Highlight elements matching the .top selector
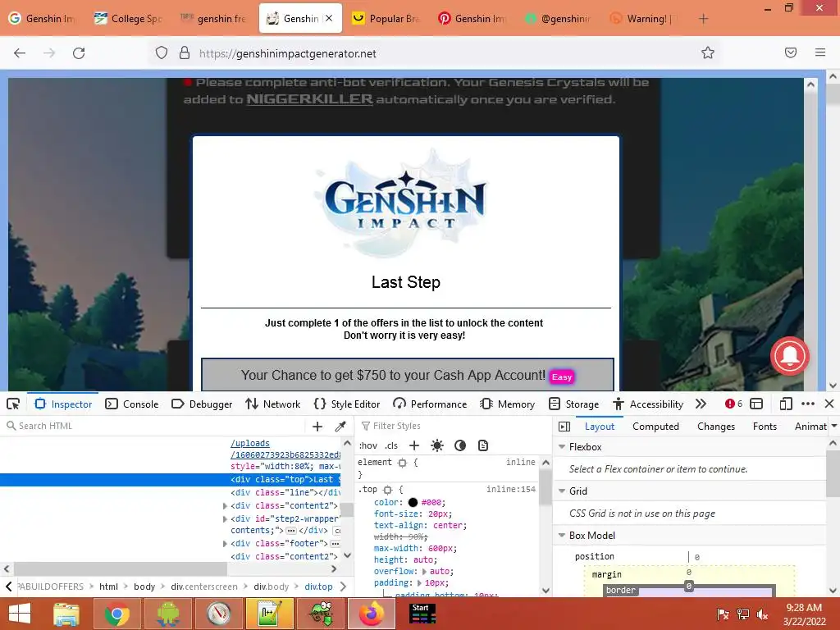The image size is (840, 630). pos(388,490)
